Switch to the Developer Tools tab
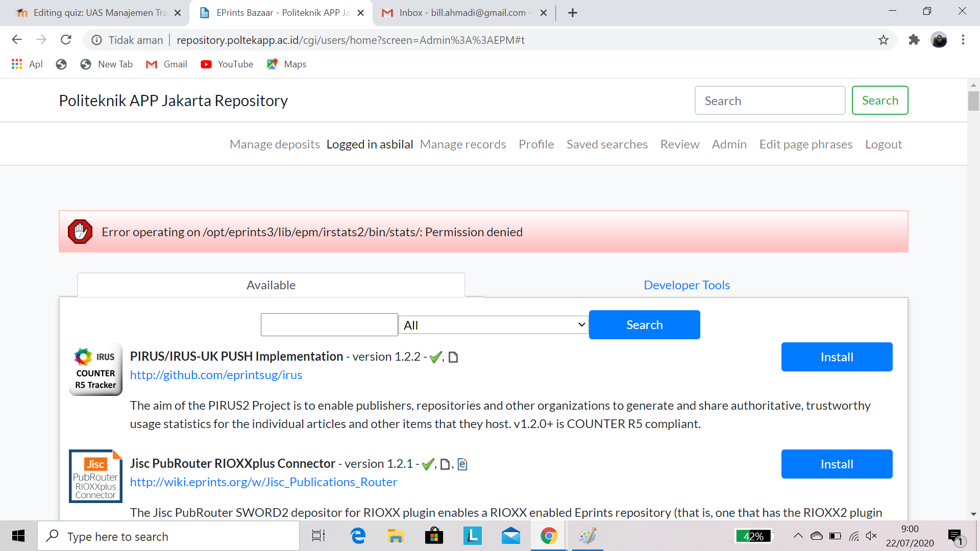The width and height of the screenshot is (980, 551). click(687, 285)
